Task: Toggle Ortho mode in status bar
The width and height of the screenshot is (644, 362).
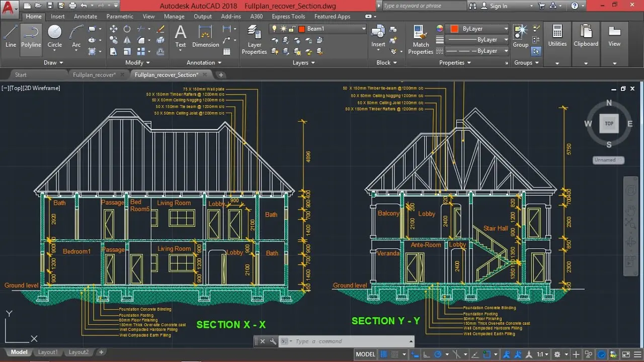Action: coord(426,354)
